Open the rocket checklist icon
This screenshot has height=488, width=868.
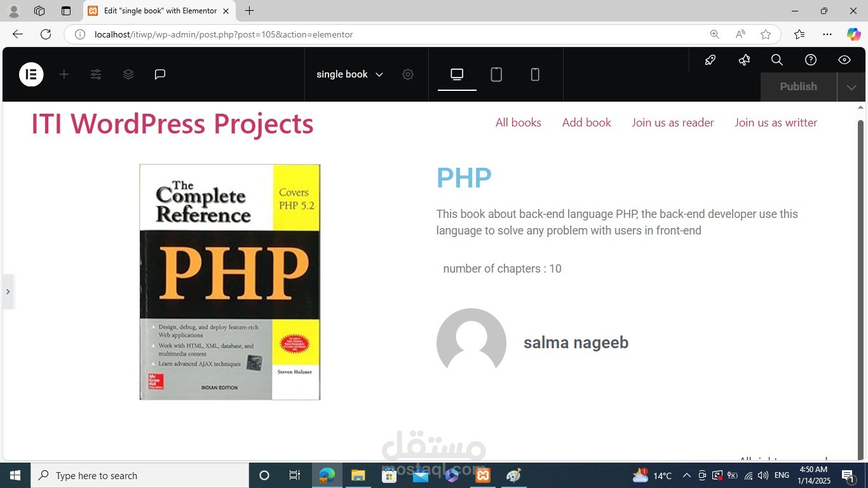tap(710, 60)
